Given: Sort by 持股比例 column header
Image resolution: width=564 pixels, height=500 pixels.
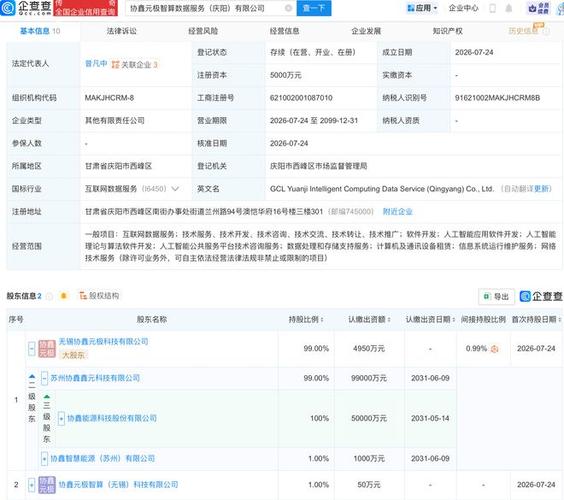Looking at the screenshot, I should [306, 319].
